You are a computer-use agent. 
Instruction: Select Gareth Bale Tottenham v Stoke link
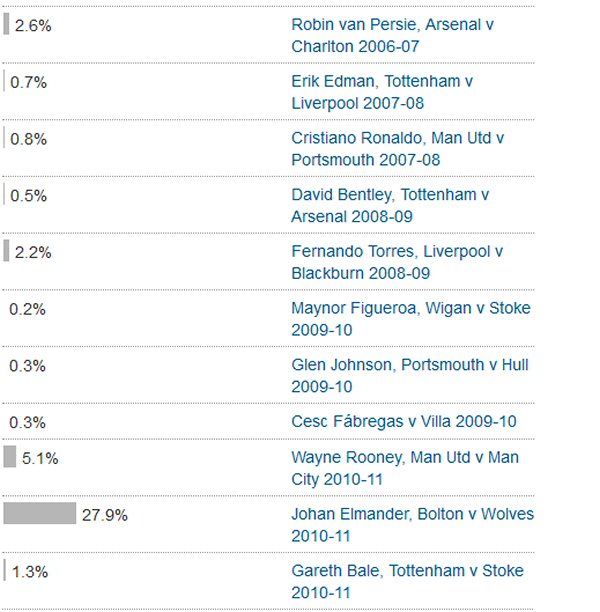[407, 582]
